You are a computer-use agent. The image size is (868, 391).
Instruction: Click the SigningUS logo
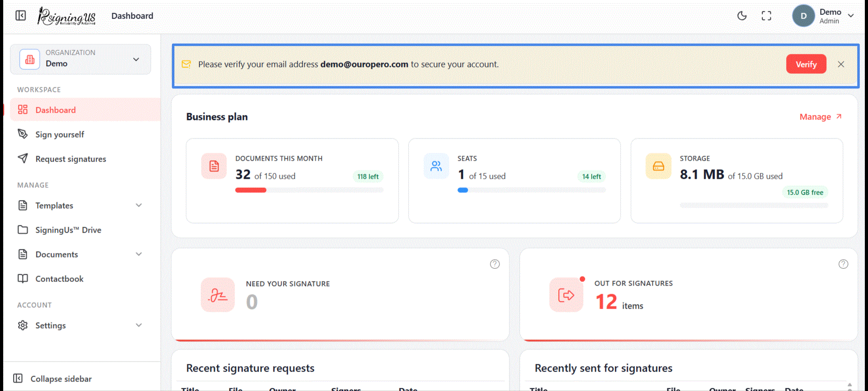click(67, 16)
